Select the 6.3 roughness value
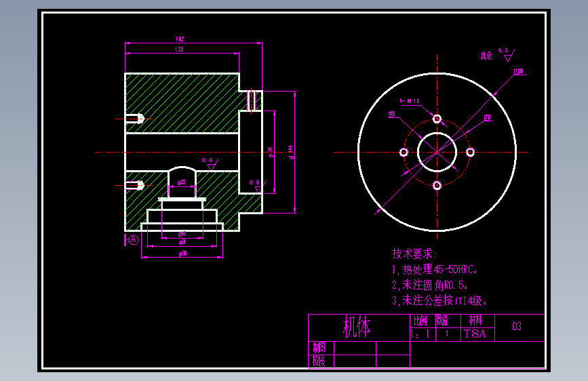588x381 pixels. point(503,50)
